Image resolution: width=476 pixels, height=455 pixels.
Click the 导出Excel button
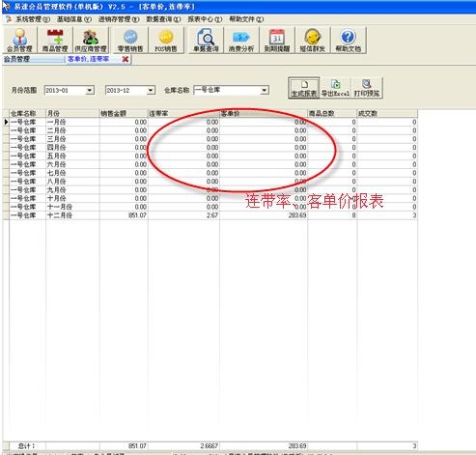pyautogui.click(x=335, y=88)
